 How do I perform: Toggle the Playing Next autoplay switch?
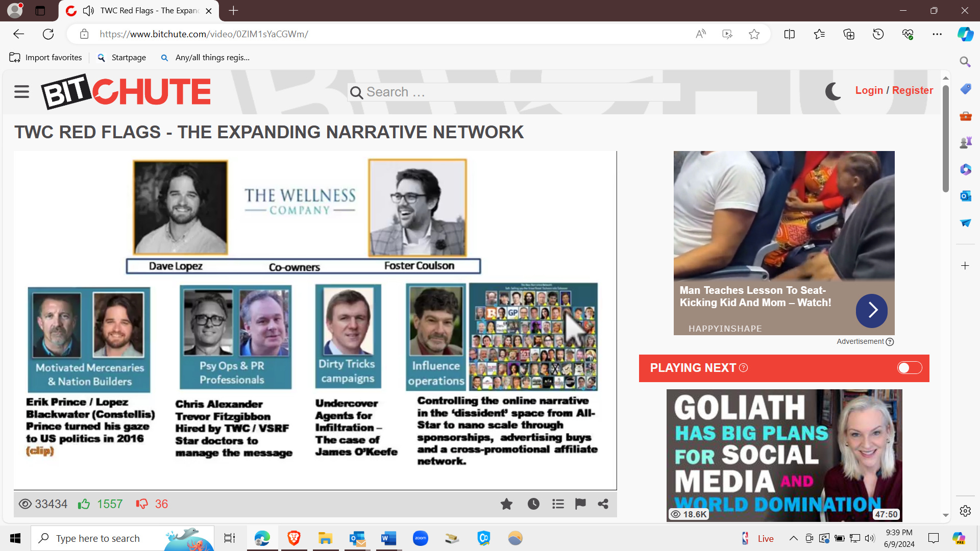coord(909,368)
